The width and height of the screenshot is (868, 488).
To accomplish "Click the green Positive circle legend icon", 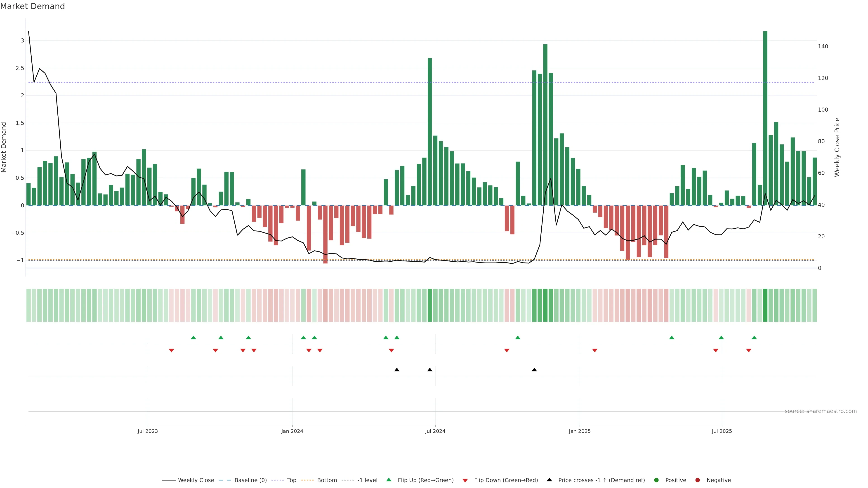I will point(656,480).
